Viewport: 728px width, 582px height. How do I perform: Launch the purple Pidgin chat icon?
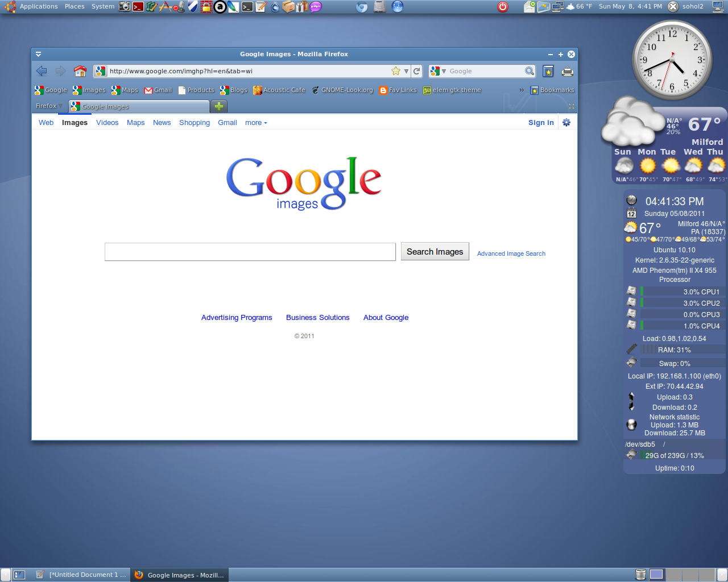[316, 7]
